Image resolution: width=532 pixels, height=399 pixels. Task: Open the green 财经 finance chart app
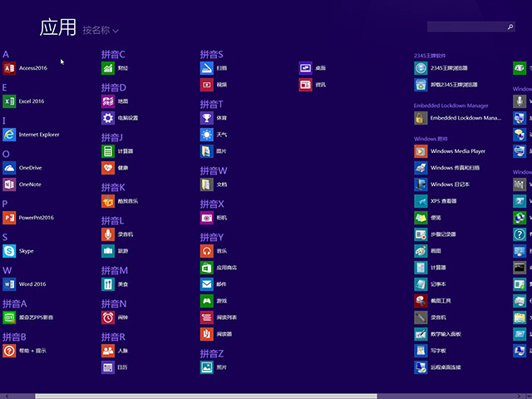(115, 68)
